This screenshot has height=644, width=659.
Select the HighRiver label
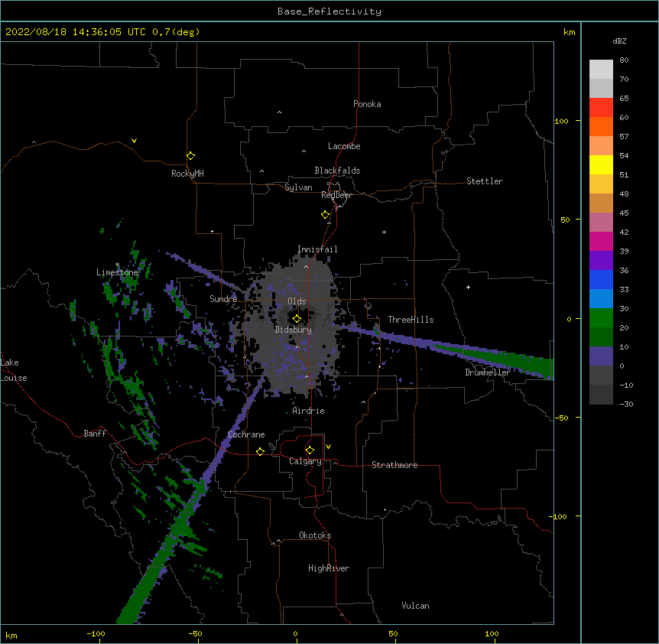tap(329, 568)
